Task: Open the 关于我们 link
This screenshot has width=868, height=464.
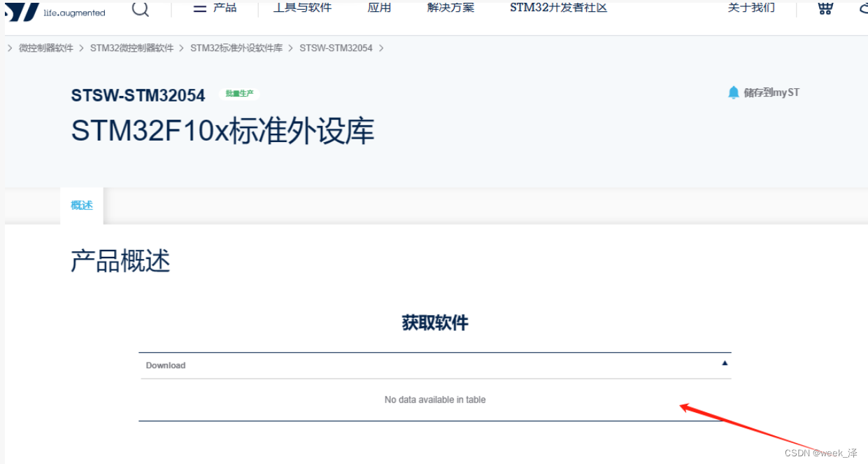Action: (x=751, y=8)
